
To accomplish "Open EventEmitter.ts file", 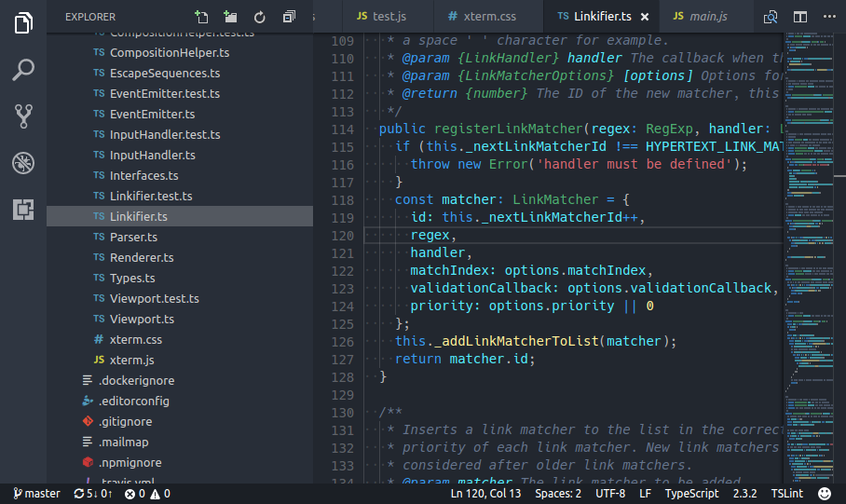I will click(180, 114).
